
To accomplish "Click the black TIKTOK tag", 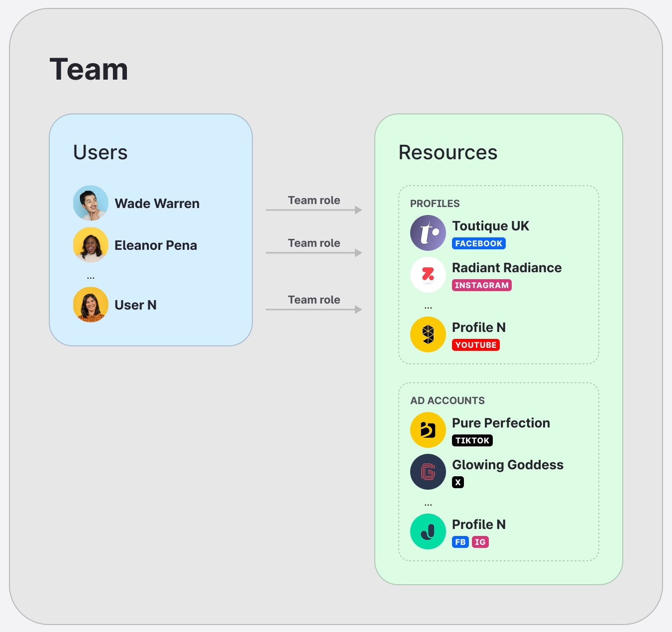I will click(x=472, y=440).
